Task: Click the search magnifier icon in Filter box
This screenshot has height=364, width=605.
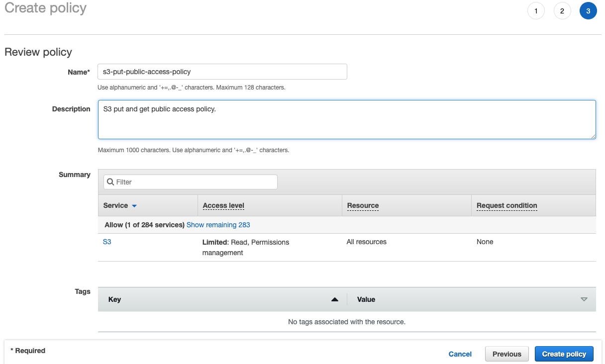Action: coord(110,182)
